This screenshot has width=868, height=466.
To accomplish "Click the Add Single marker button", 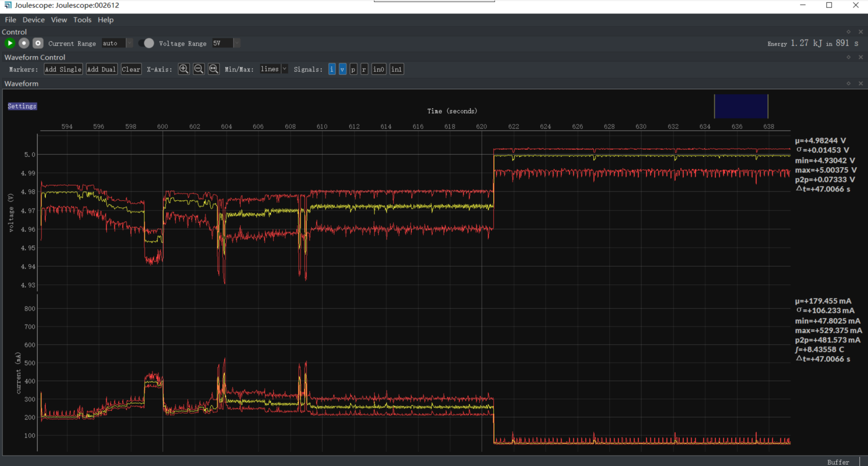I will (x=63, y=69).
